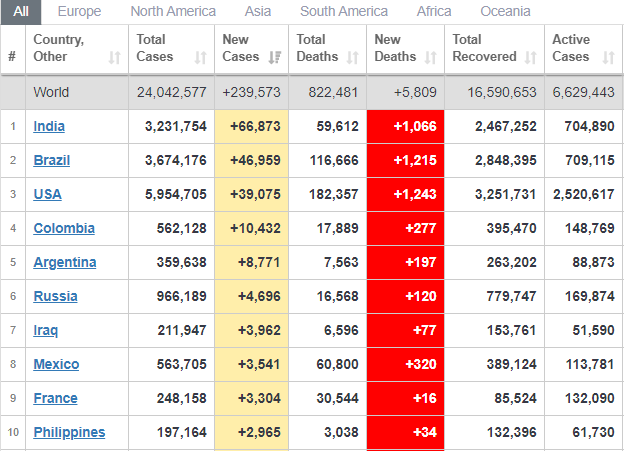The image size is (624, 451).
Task: Select the All tab
Action: 21,12
